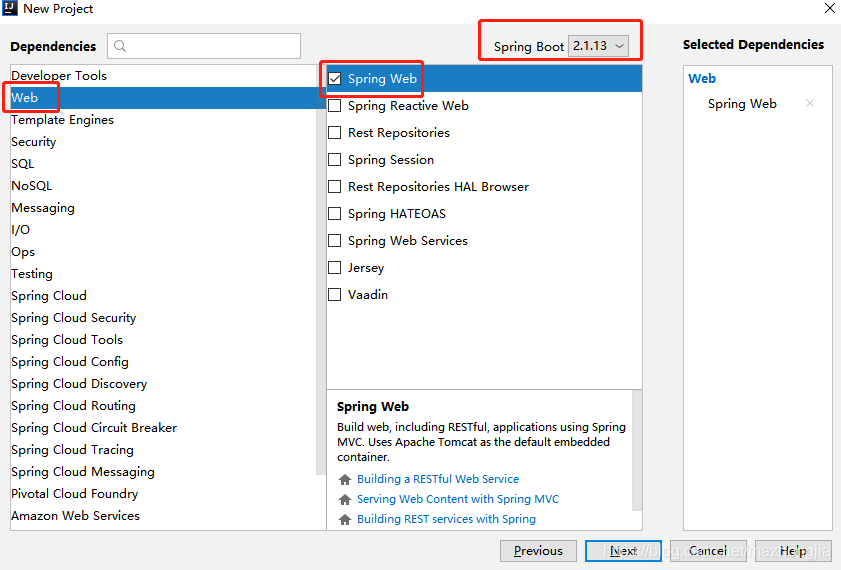Click the description panel scrollbar
Viewport: 841px width, 570px height.
tap(637, 450)
